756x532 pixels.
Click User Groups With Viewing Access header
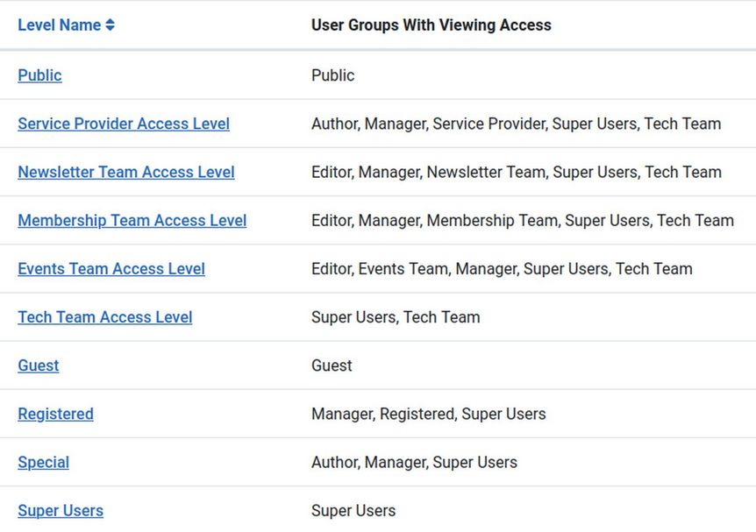(x=431, y=25)
